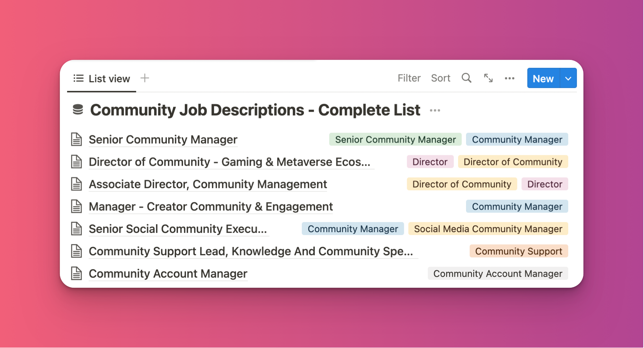
Task: Click the database title Community Job Descriptions
Action: (x=255, y=110)
